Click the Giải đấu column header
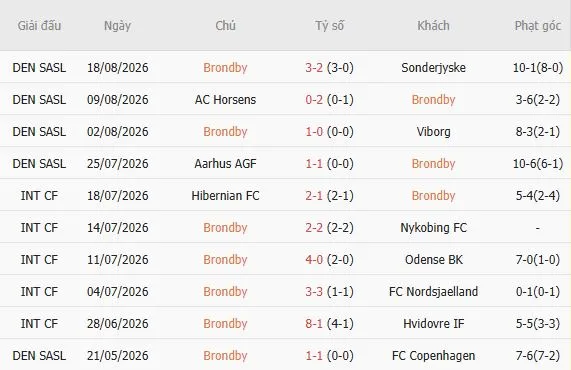Viewport: 571px width, 370px height. pos(39,25)
